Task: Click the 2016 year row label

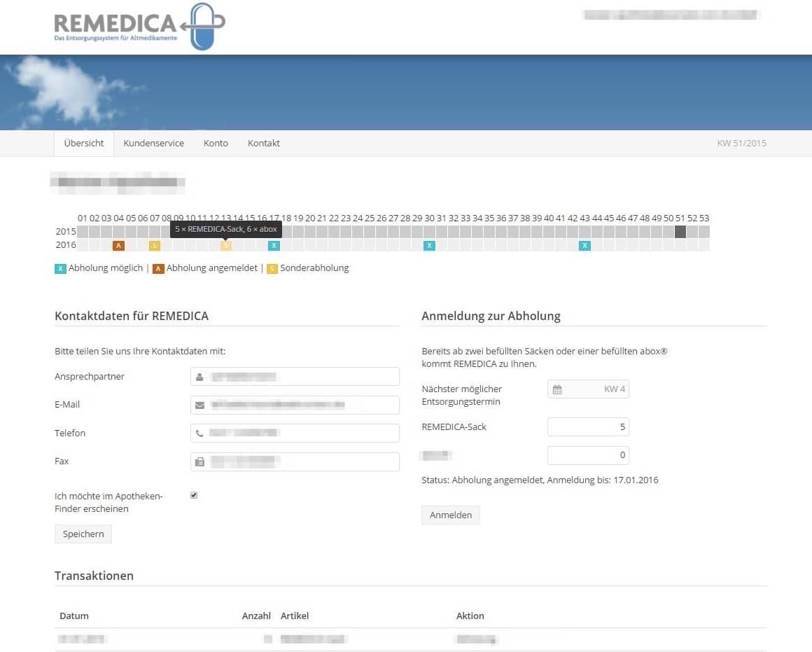Action: (x=66, y=244)
